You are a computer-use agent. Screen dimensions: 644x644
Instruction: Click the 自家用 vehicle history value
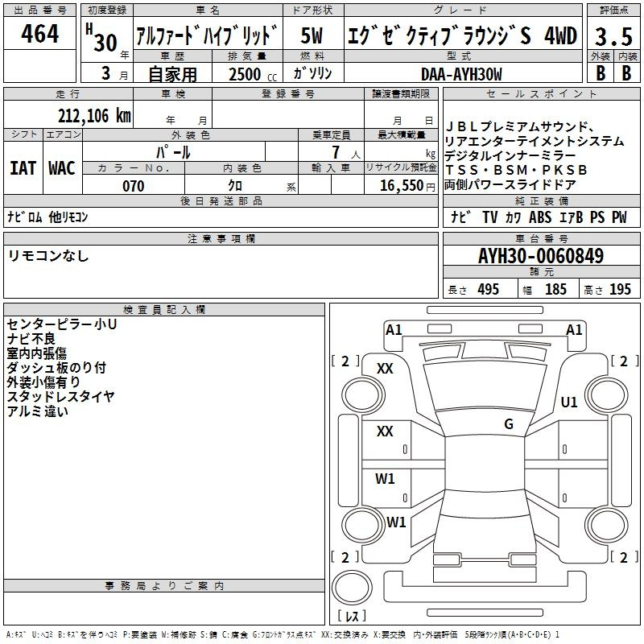tap(172, 74)
